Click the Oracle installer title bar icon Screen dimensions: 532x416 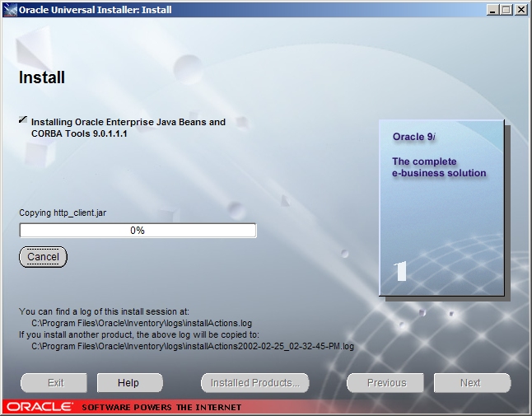click(x=10, y=10)
